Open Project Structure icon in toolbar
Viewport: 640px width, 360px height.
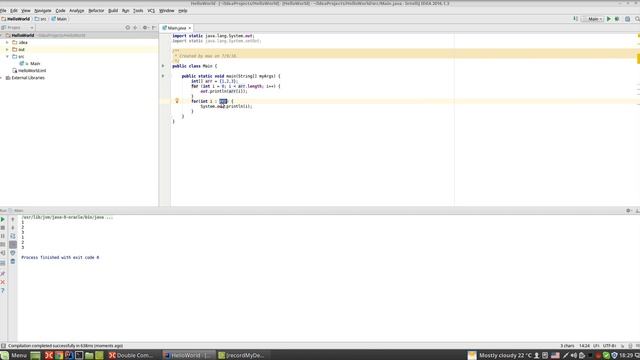[628, 19]
